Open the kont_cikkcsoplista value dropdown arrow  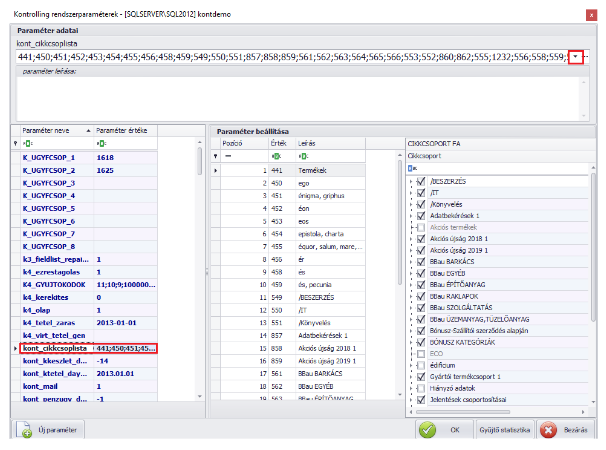(x=576, y=58)
